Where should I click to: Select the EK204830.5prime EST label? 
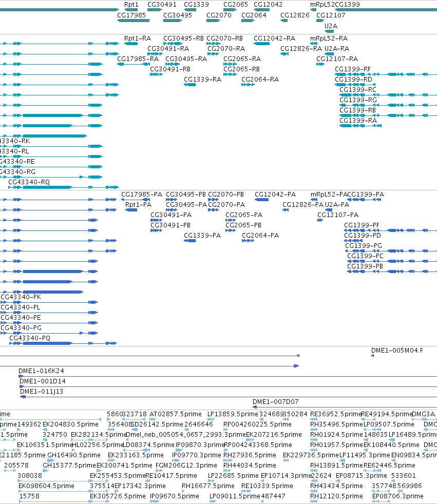coord(70,424)
